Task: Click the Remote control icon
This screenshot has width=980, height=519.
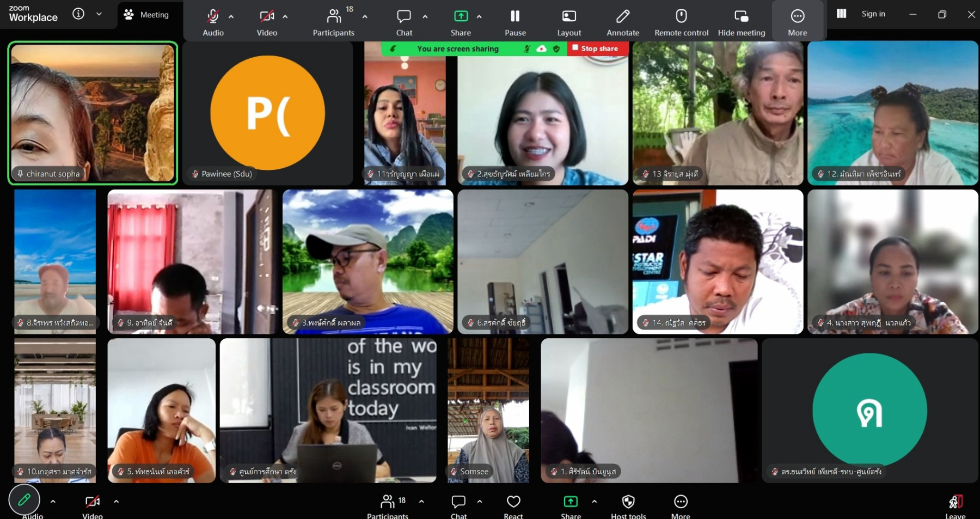Action: tap(681, 16)
